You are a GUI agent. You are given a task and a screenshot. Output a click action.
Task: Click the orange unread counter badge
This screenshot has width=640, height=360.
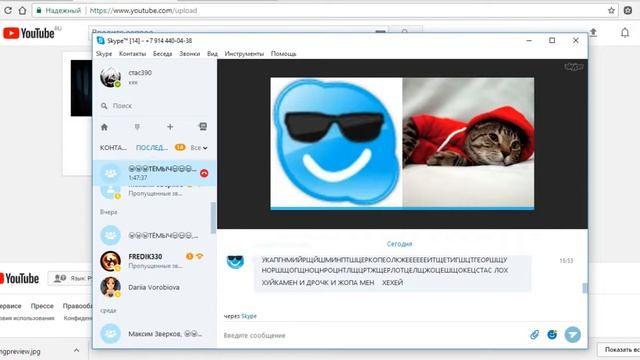(180, 147)
